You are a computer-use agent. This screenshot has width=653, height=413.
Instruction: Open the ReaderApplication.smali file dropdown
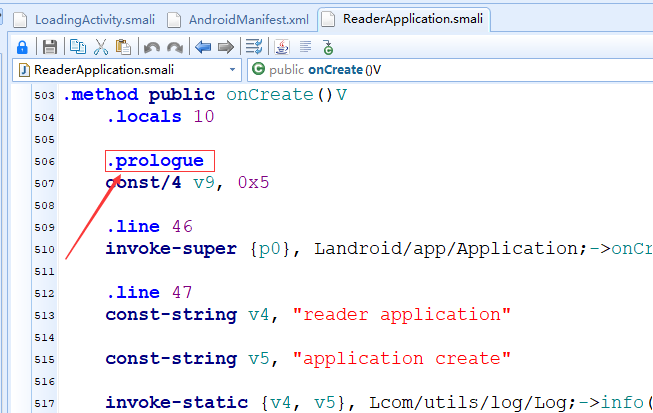(127, 70)
